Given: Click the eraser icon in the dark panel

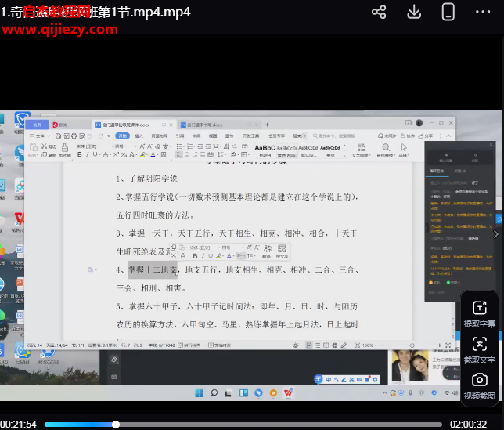Looking at the screenshot, I should pos(114,360).
